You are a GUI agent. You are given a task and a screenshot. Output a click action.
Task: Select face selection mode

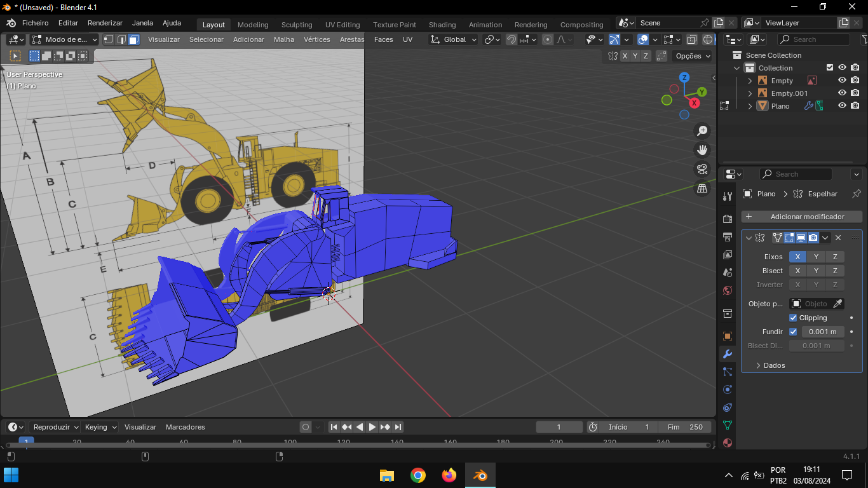(x=134, y=39)
